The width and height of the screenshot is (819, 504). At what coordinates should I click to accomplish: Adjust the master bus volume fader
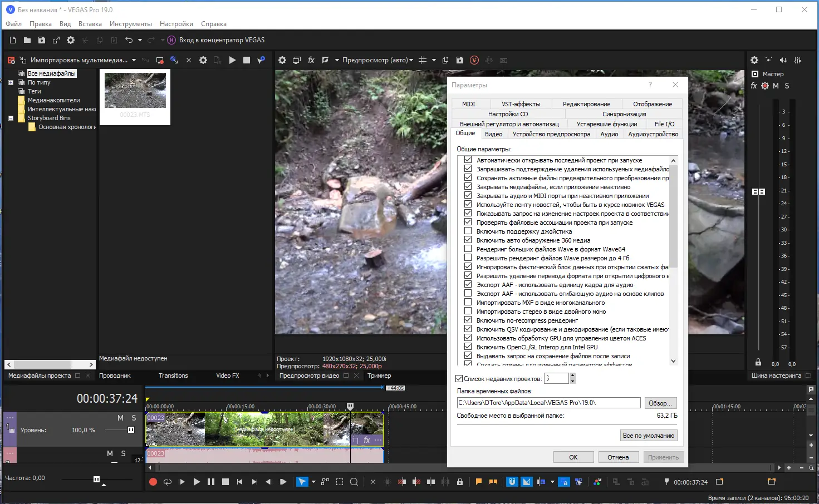click(759, 191)
